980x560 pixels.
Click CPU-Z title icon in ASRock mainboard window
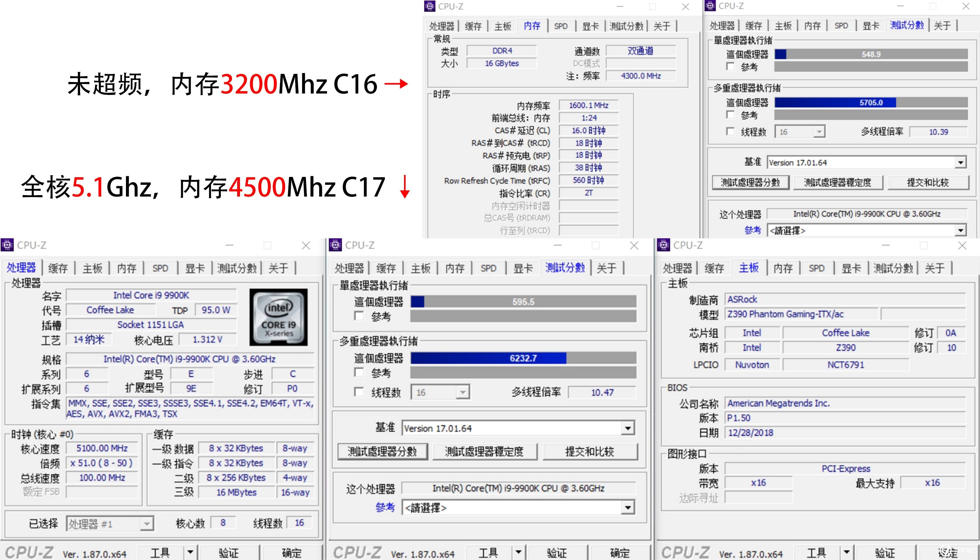coord(664,245)
